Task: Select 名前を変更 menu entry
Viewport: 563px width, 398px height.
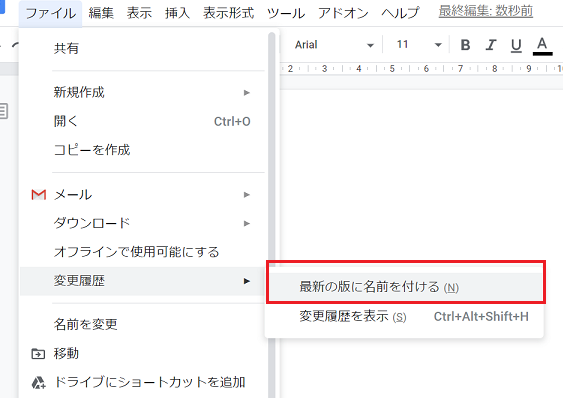Action: (143, 325)
